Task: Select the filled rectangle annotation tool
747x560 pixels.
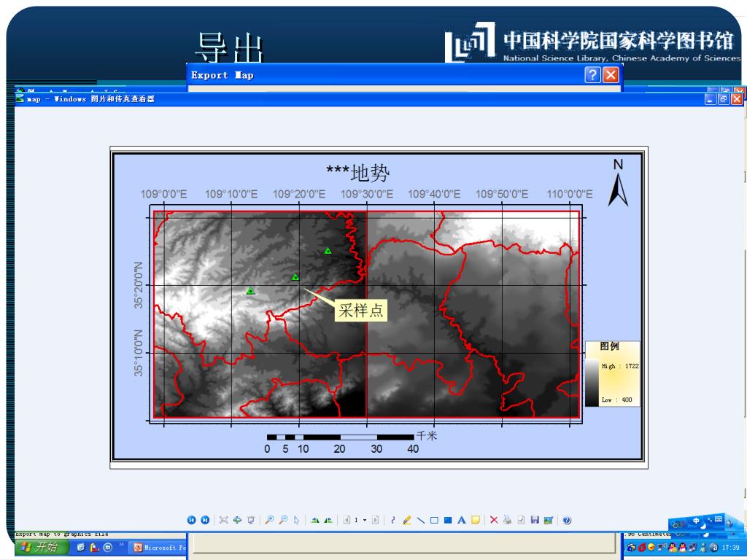Action: click(448, 520)
